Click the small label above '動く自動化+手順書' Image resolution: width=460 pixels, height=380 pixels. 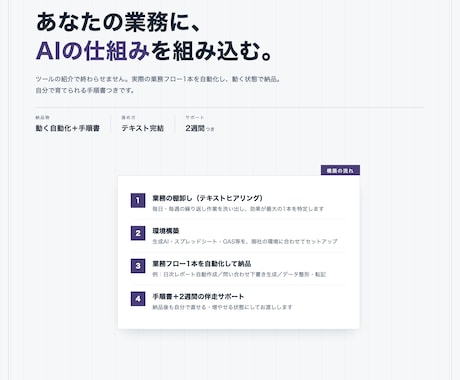point(43,117)
